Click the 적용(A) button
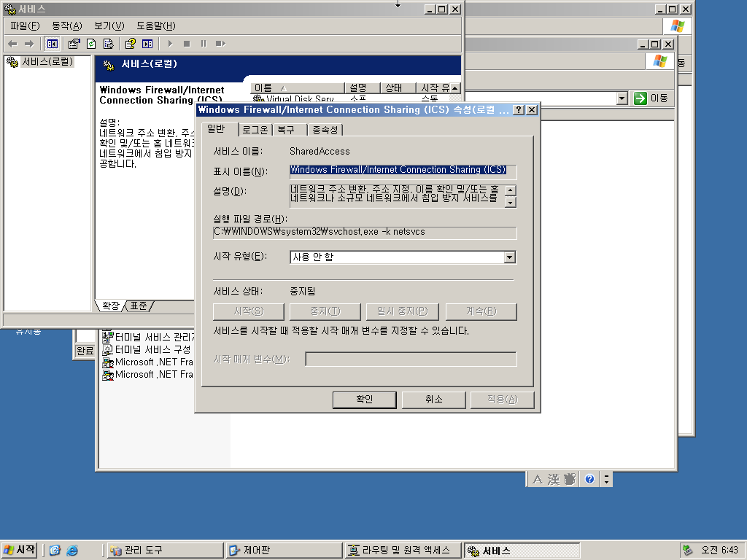Image resolution: width=747 pixels, height=560 pixels. pos(502,400)
